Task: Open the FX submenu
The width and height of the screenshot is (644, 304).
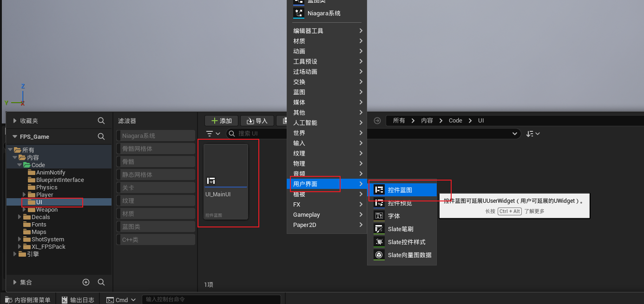Action: (x=327, y=204)
